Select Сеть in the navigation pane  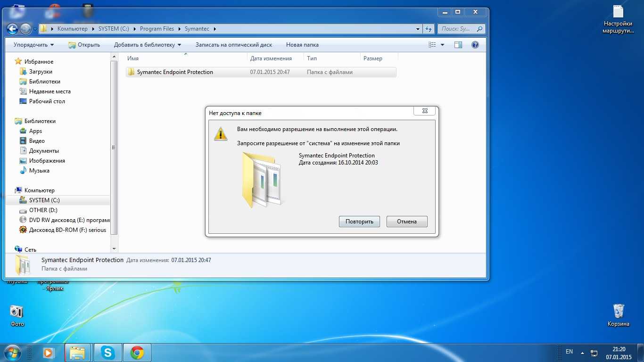pyautogui.click(x=25, y=250)
